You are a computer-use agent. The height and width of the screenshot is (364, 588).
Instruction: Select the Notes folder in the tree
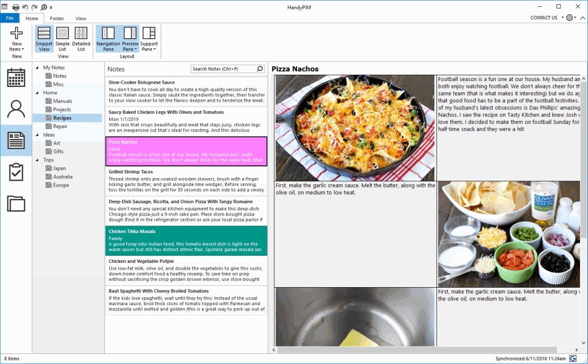[x=56, y=76]
